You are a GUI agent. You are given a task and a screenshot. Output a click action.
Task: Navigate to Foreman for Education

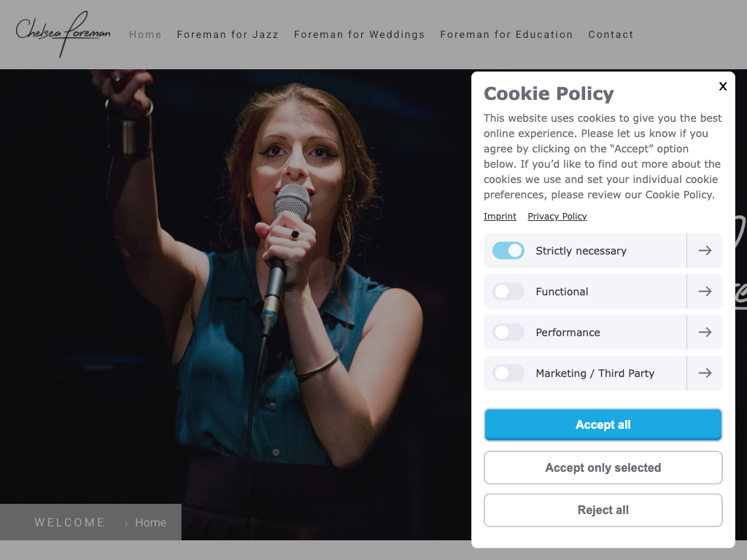[x=506, y=34]
